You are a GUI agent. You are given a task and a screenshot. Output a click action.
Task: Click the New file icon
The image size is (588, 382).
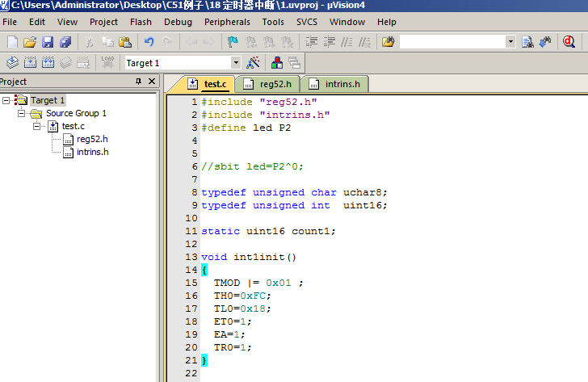[11, 42]
